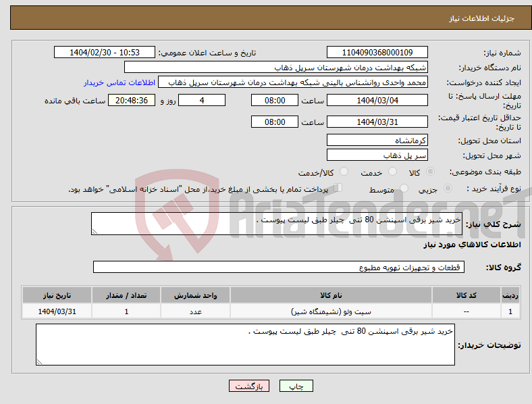The width and height of the screenshot is (532, 404).
Task: Click the بازگشت (back) button
Action: click(x=249, y=386)
